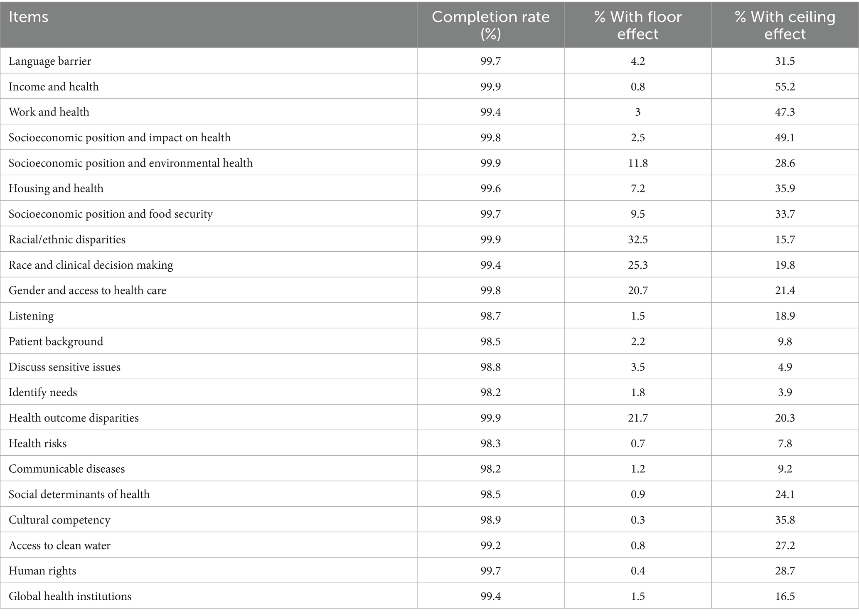This screenshot has width=859, height=616.
Task: Click the 98.9 completion rate cell
Action: [490, 520]
